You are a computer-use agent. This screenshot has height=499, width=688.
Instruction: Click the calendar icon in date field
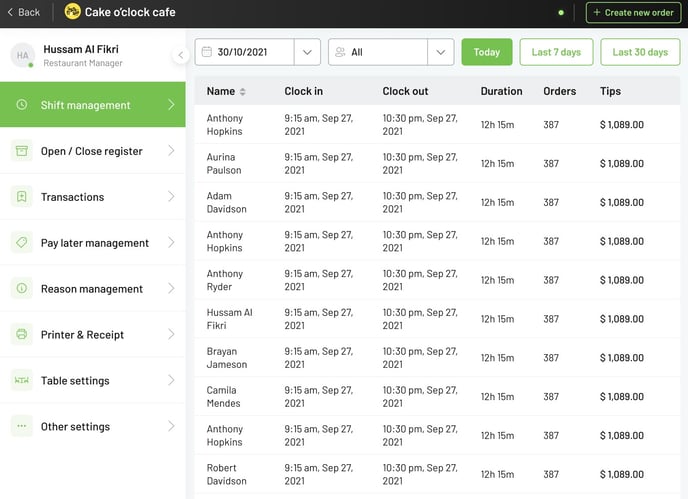point(206,52)
